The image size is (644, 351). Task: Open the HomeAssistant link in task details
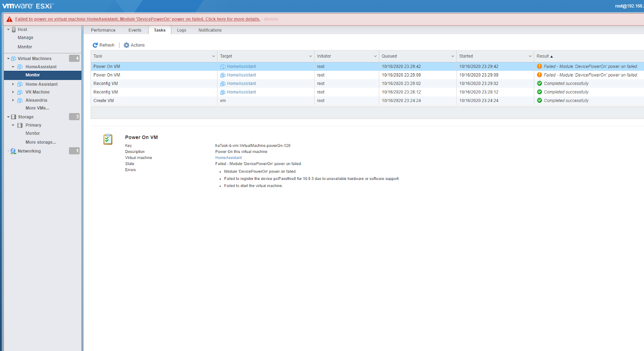229,158
